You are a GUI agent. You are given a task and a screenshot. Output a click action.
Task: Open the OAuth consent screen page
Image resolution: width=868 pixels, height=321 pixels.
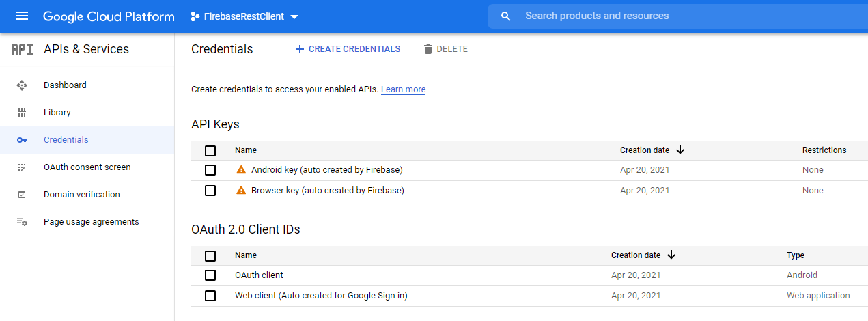[87, 167]
